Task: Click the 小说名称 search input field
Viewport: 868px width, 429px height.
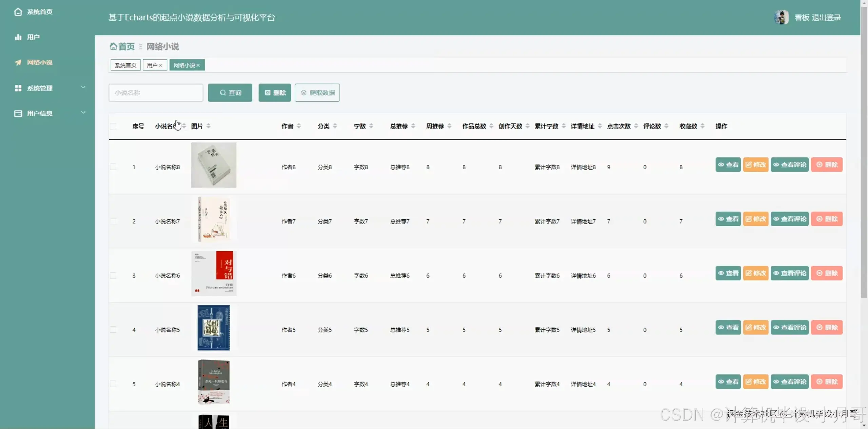Action: (156, 93)
